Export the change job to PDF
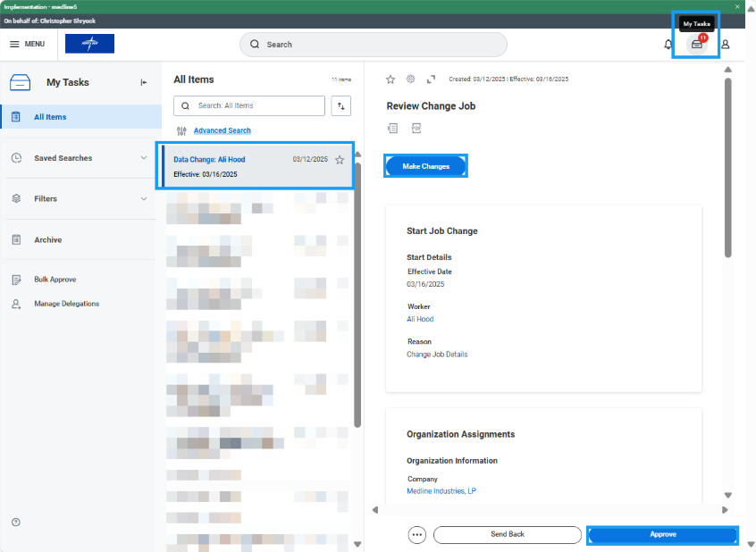The image size is (756, 552). 415,128
